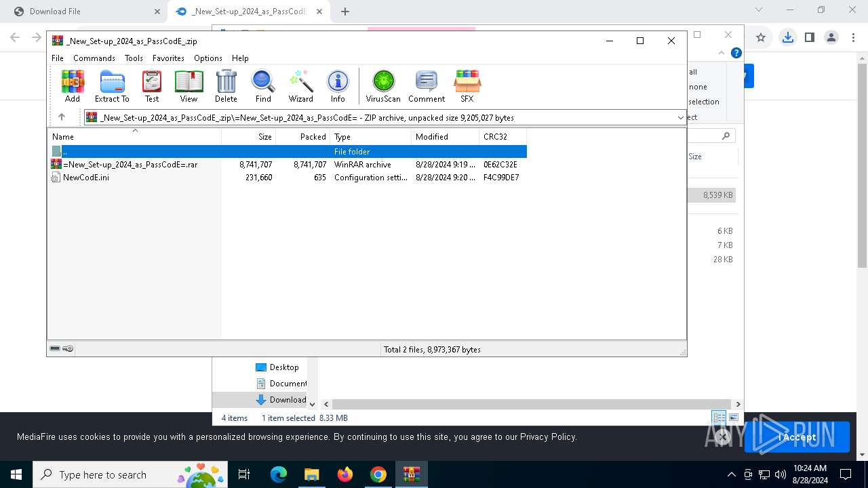Launch Microsoft Edge from taskbar
The width and height of the screenshot is (868, 488).
[x=279, y=474]
